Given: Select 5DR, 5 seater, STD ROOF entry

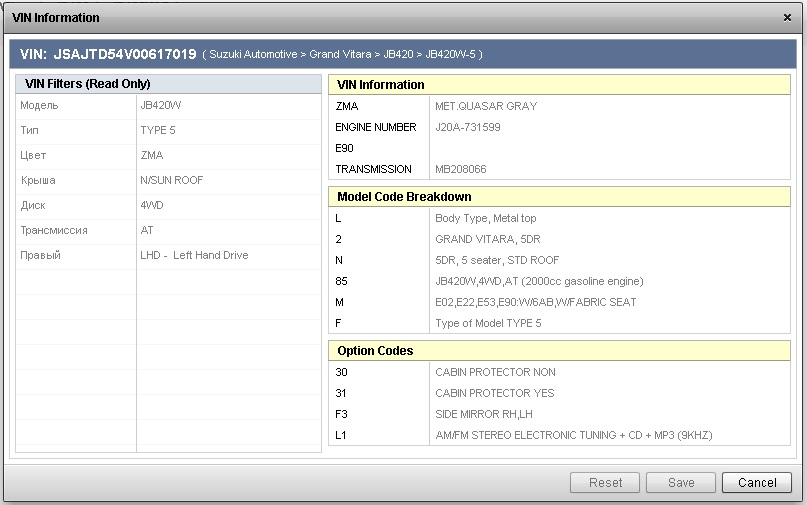Looking at the screenshot, I should pos(497,260).
